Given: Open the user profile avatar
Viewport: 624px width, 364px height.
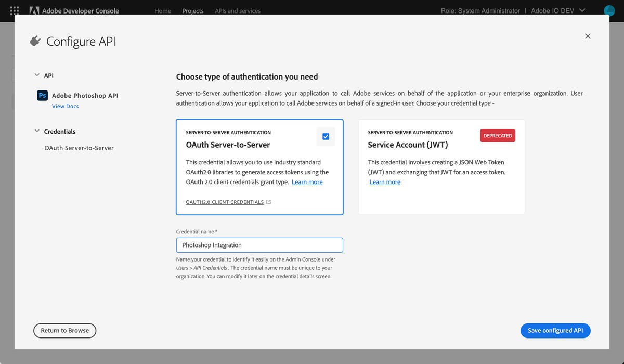Looking at the screenshot, I should 609,10.
